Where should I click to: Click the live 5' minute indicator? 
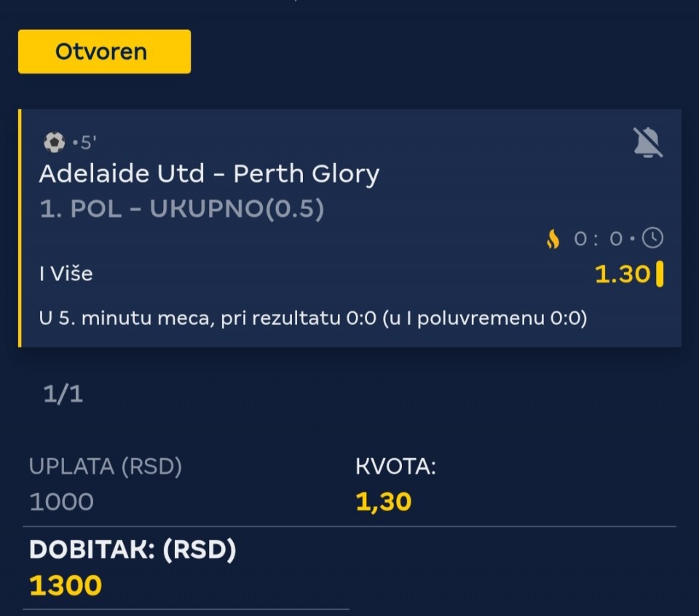86,143
